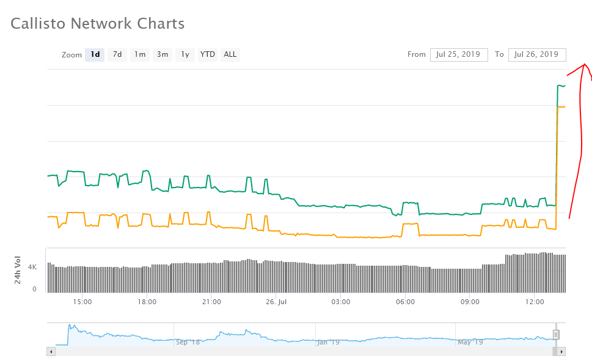Click the Zoom label
592x364 pixels.
[71, 55]
